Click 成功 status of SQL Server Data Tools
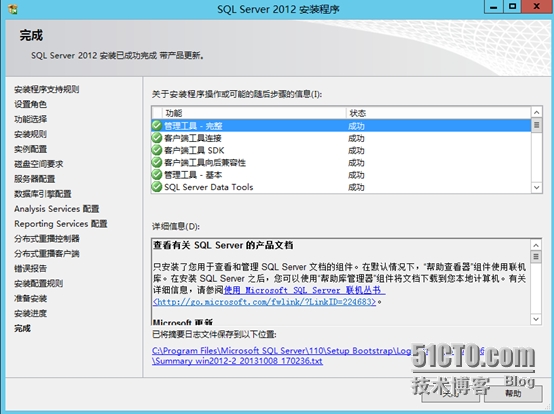 tap(356, 187)
